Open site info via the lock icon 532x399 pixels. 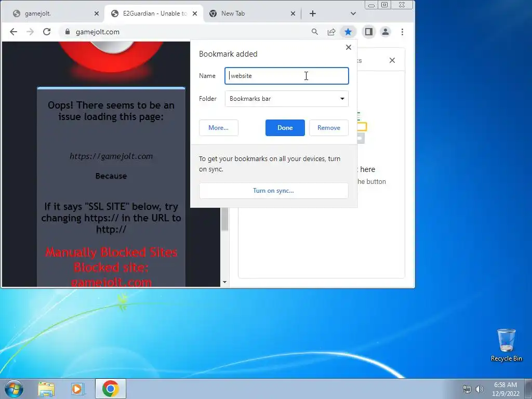click(x=67, y=32)
